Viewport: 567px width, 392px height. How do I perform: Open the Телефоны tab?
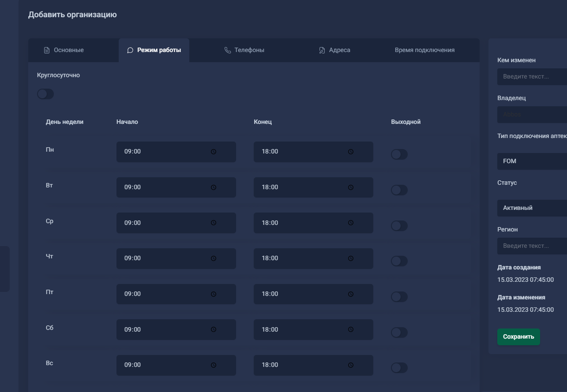244,50
